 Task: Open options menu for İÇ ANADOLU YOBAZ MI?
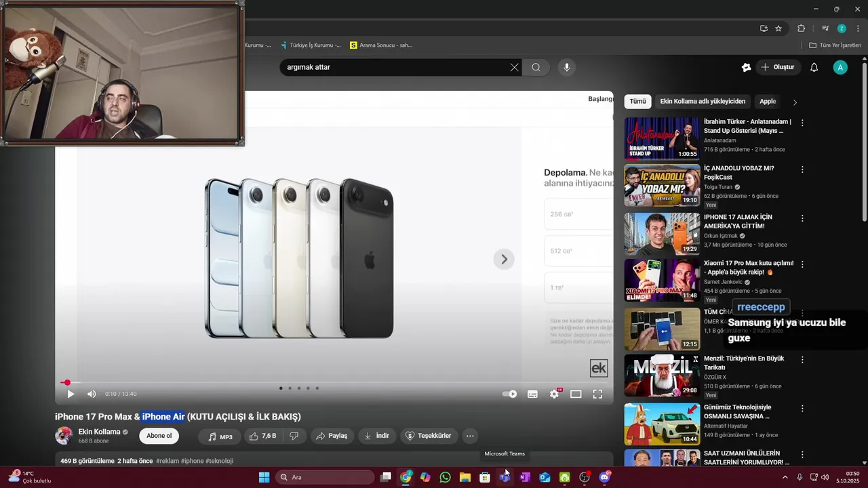(802, 169)
